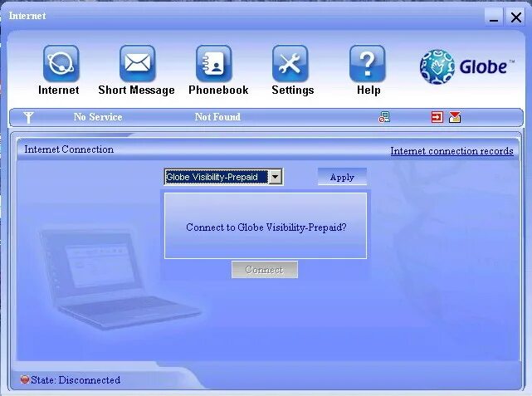Click the signal antenna icon
The height and width of the screenshot is (396, 532).
(x=28, y=117)
